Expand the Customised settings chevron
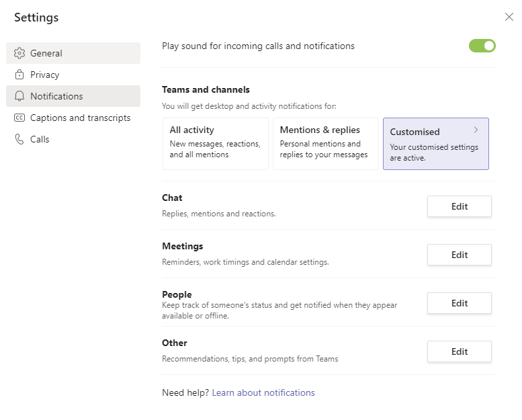 click(476, 130)
